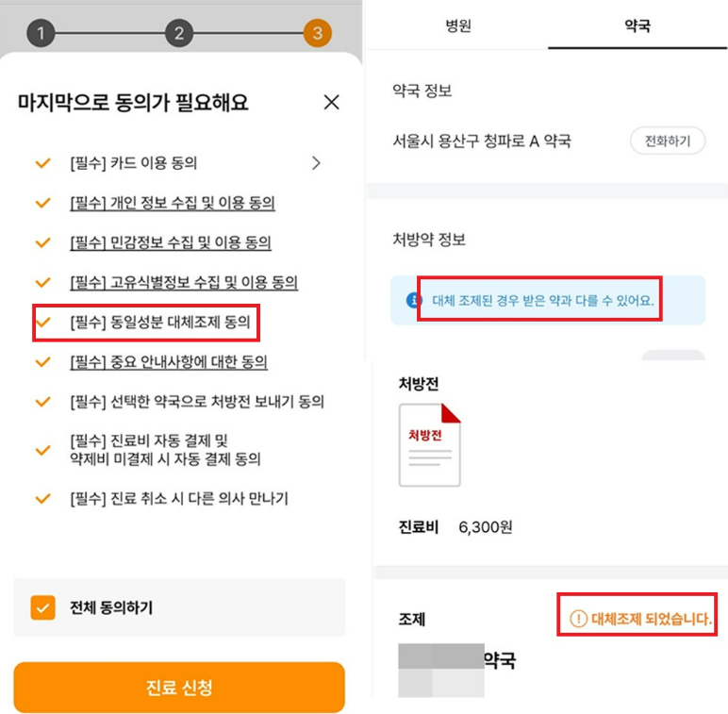Click step 1 circle indicator
This screenshot has height=714, width=728.
(41, 35)
